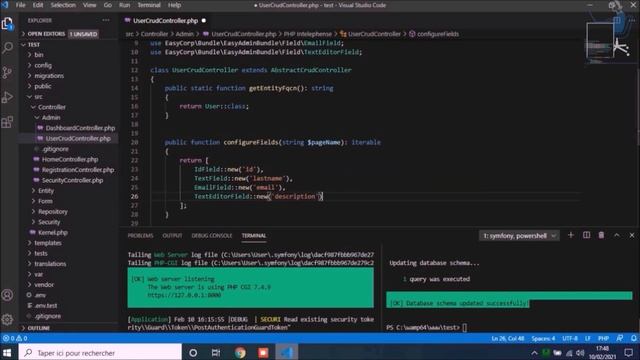This screenshot has height=360, width=640.
Task: Collapse the Controller folder
Action: (x=51, y=107)
